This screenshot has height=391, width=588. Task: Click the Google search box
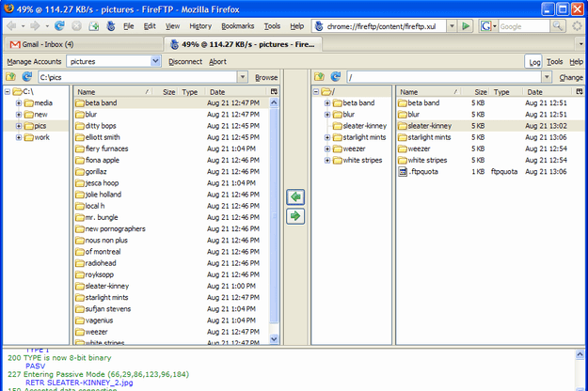(524, 26)
